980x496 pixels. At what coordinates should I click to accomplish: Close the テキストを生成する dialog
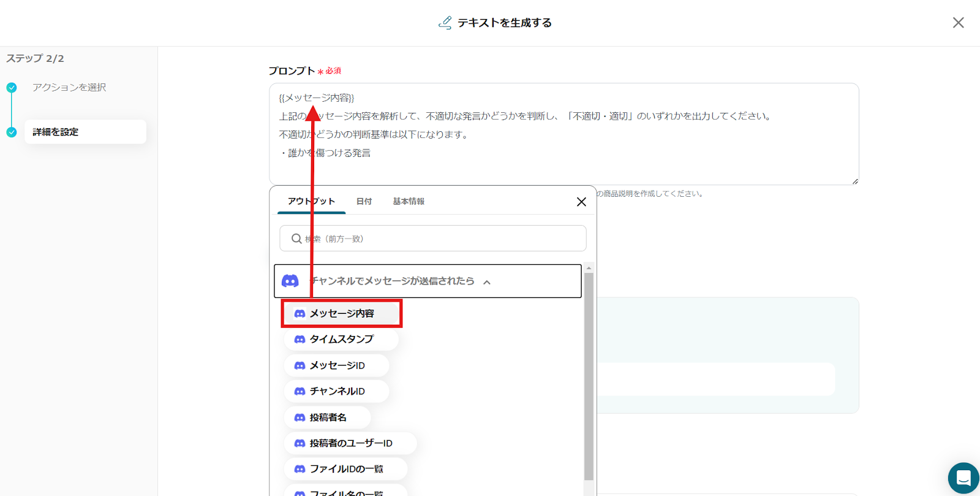958,23
